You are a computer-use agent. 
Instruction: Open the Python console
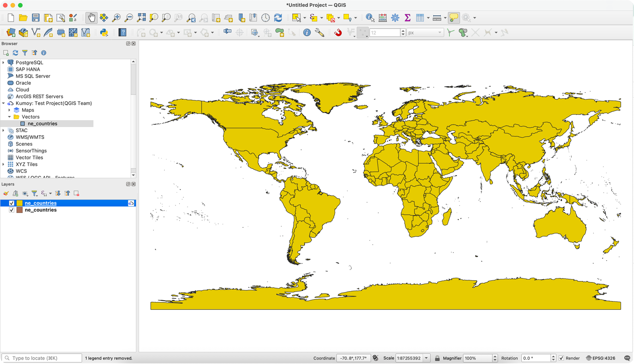tap(104, 33)
